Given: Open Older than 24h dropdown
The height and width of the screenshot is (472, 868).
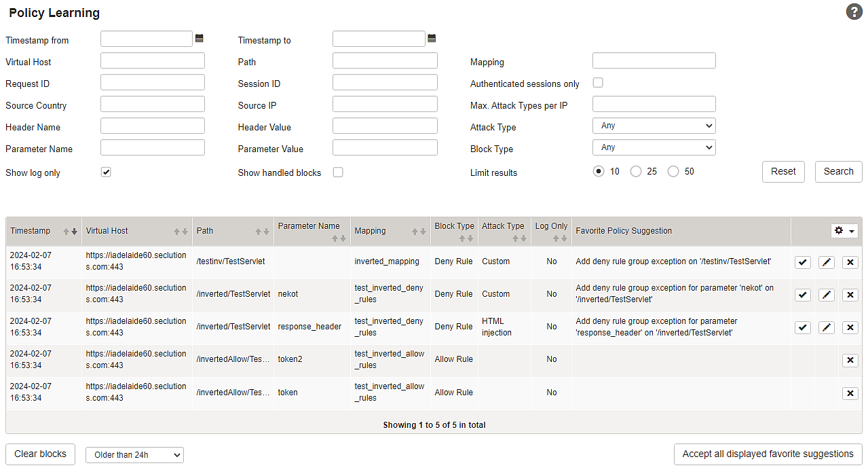Looking at the screenshot, I should click(x=134, y=454).
